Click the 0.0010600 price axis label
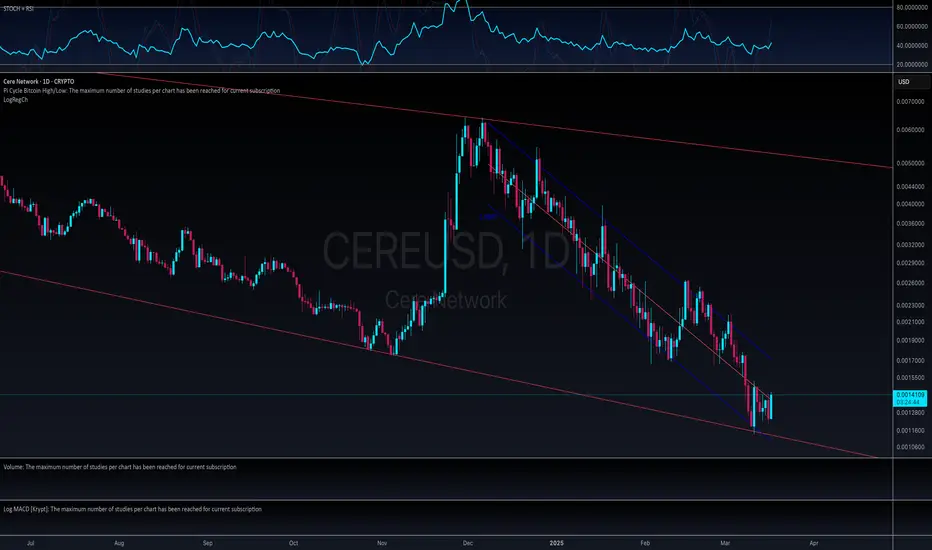 coord(910,447)
